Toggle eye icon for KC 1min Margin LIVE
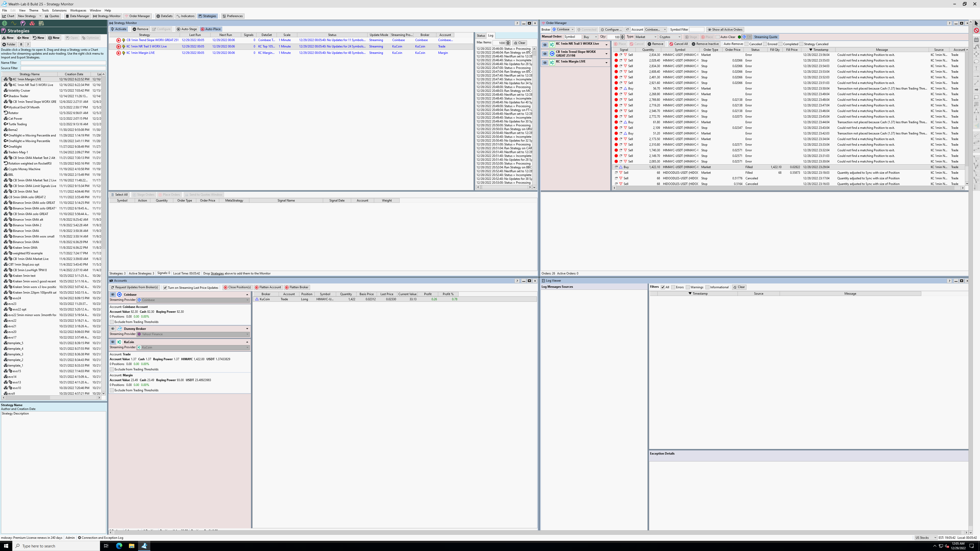This screenshot has width=980, height=551. pos(545,62)
